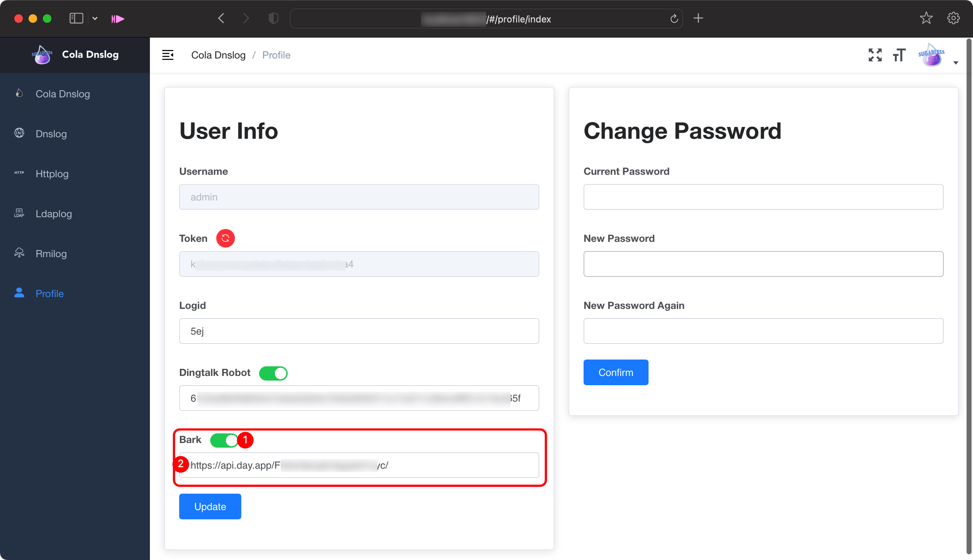The height and width of the screenshot is (560, 973).
Task: Bookmark page with star icon
Action: (926, 18)
